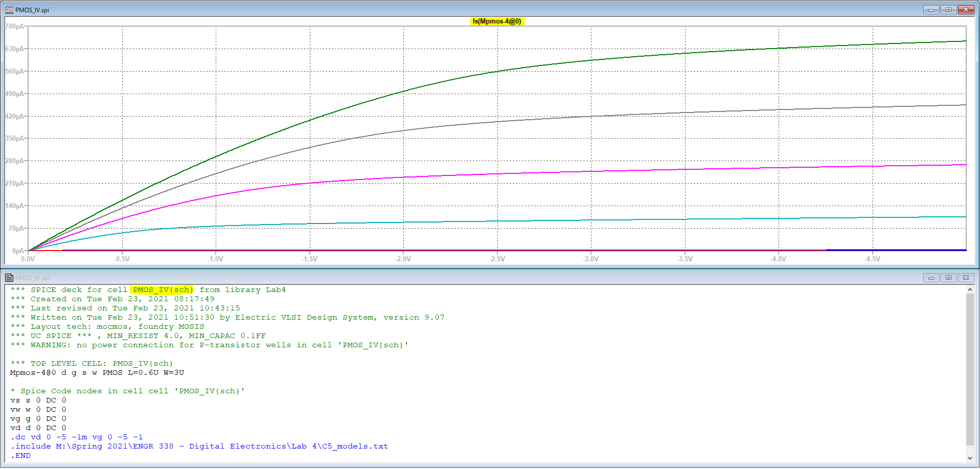This screenshot has height=469, width=980.
Task: Click the netlist scrollbar down arrow
Action: (x=970, y=458)
